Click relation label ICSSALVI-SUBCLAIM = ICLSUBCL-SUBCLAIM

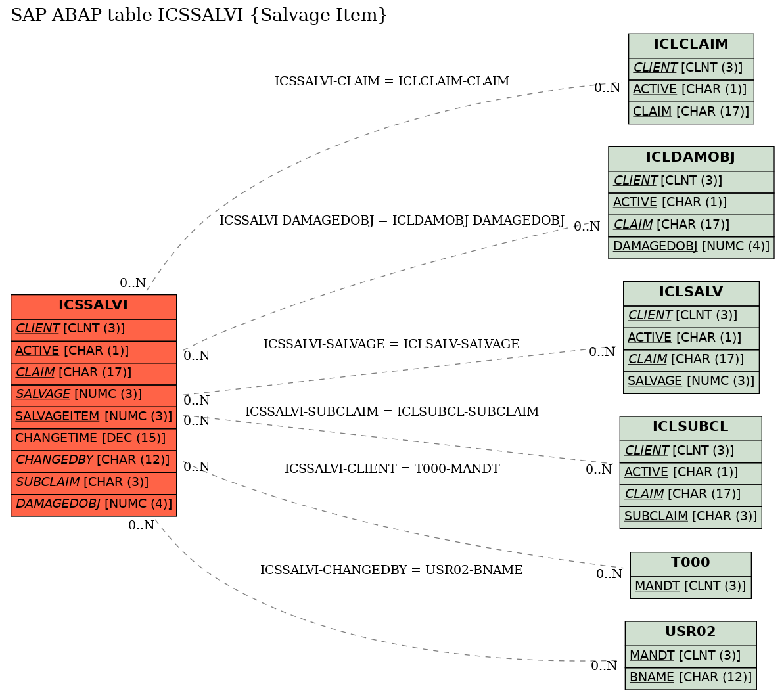pyautogui.click(x=392, y=412)
